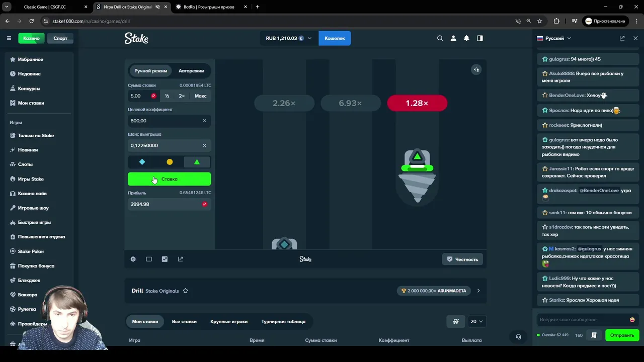Switch to Авторежим mode

click(x=191, y=71)
